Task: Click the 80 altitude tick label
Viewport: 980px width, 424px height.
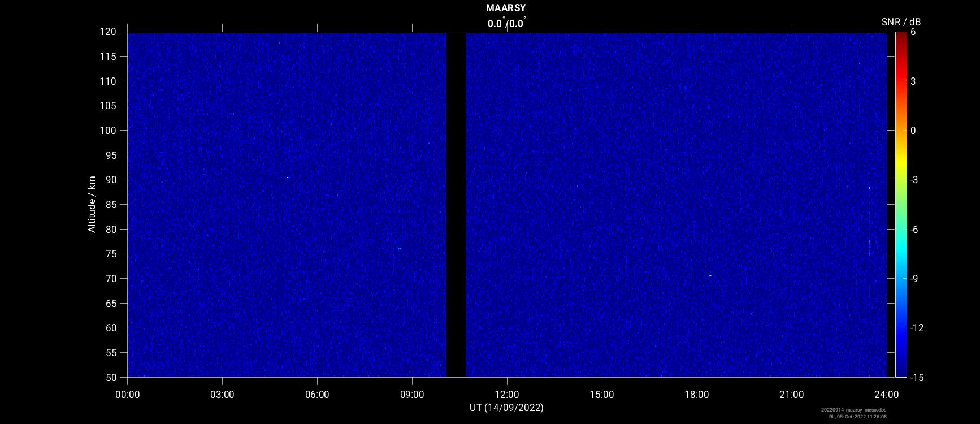Action: [111, 230]
